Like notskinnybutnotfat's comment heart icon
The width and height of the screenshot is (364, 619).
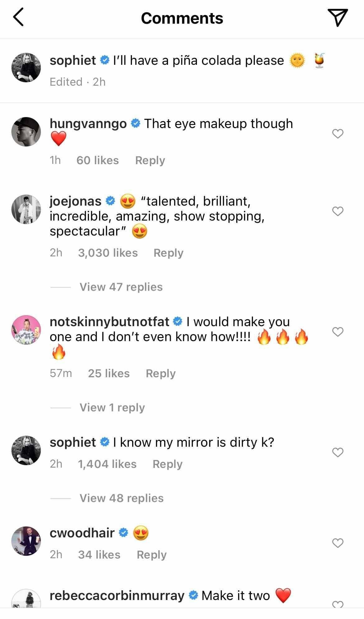tap(338, 332)
